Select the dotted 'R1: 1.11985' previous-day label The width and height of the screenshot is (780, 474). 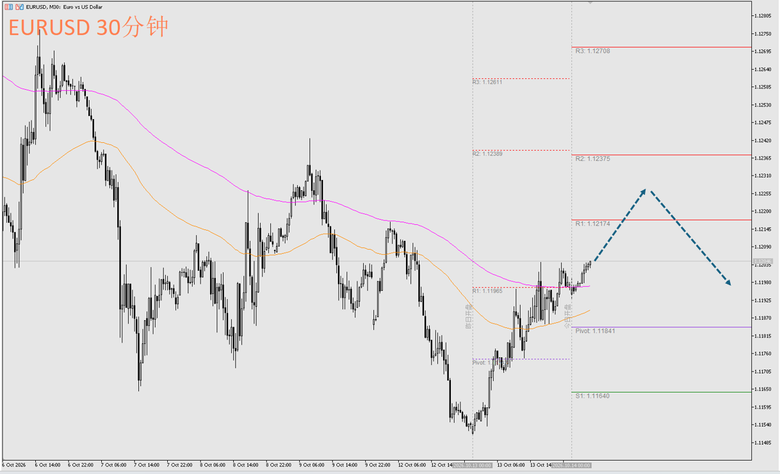point(488,291)
